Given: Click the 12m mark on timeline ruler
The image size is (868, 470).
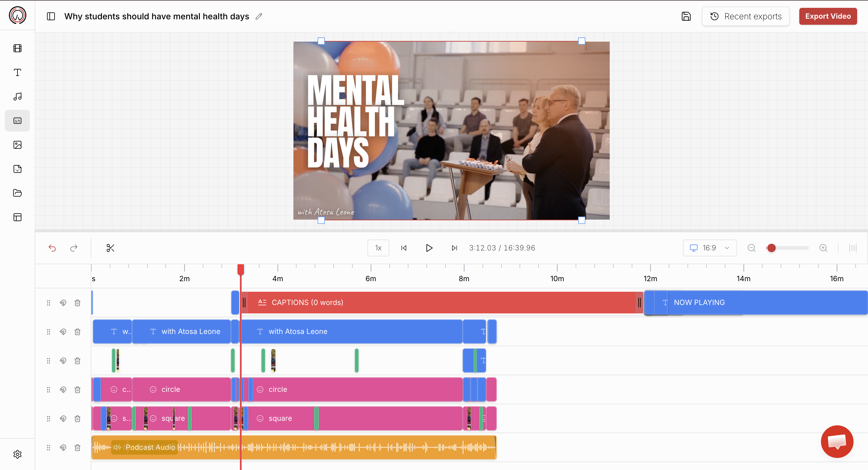Looking at the screenshot, I should click(650, 278).
